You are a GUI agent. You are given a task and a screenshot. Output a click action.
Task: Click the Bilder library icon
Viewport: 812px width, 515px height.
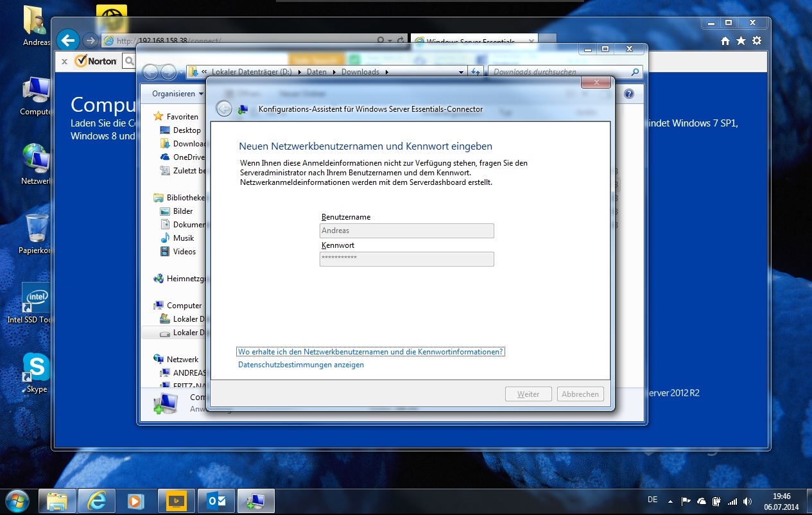(164, 211)
